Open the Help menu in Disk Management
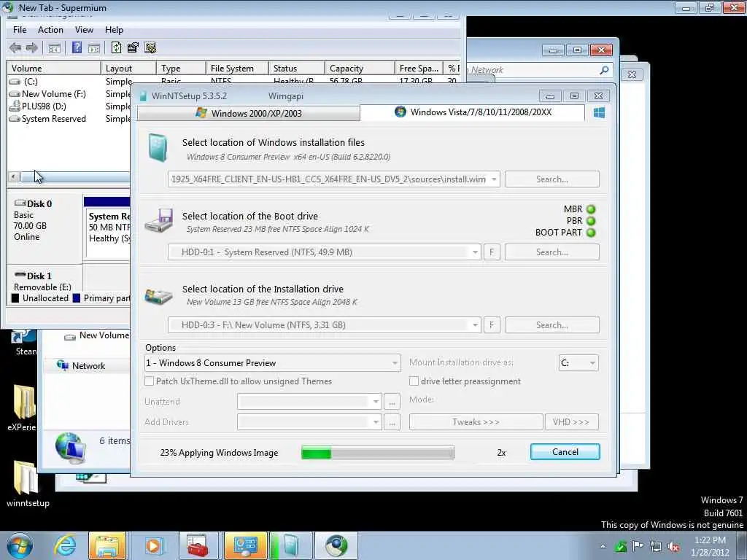This screenshot has height=560, width=747. (114, 29)
